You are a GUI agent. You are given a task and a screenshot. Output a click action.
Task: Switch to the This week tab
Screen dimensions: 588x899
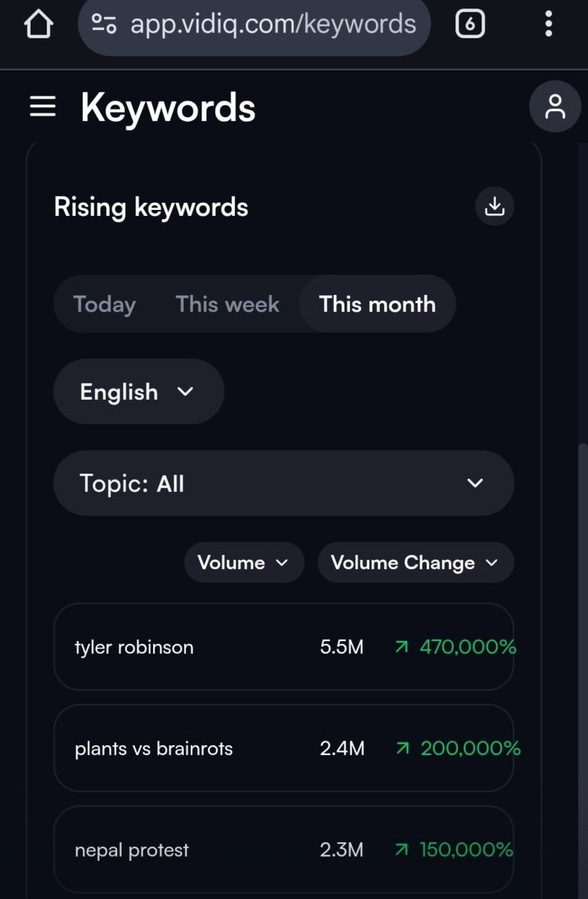coord(227,304)
